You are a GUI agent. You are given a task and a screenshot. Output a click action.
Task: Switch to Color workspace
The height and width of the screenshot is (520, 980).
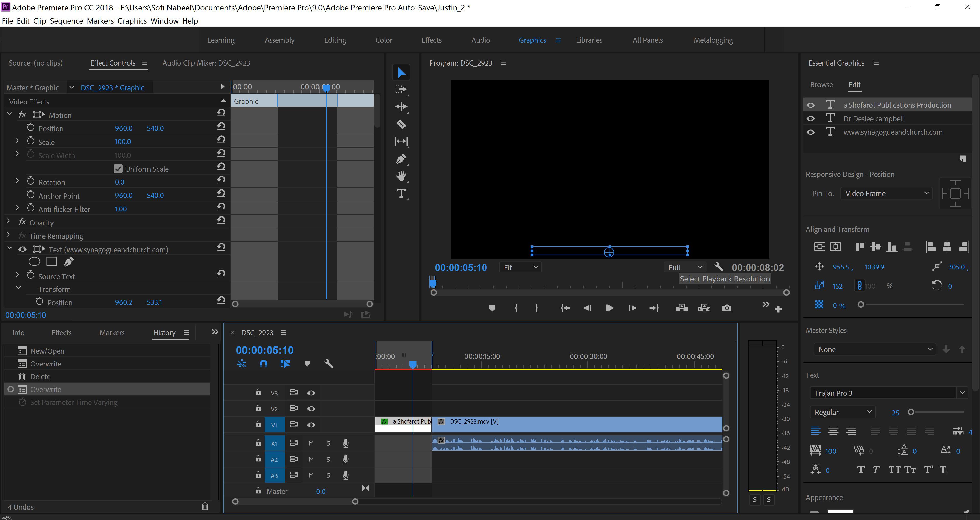click(384, 40)
